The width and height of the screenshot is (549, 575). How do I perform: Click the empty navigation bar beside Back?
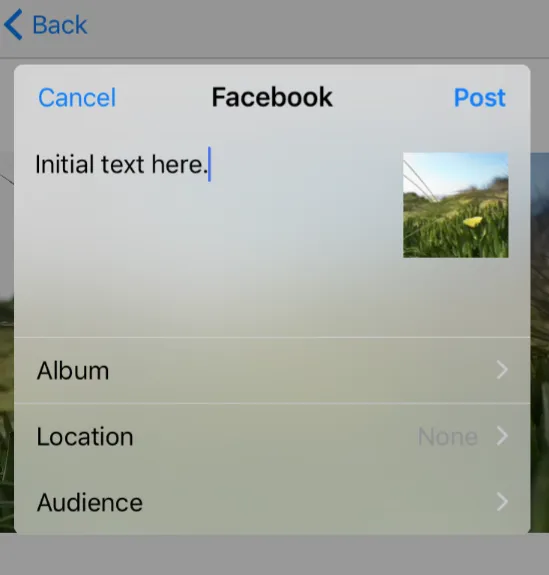pos(315,29)
